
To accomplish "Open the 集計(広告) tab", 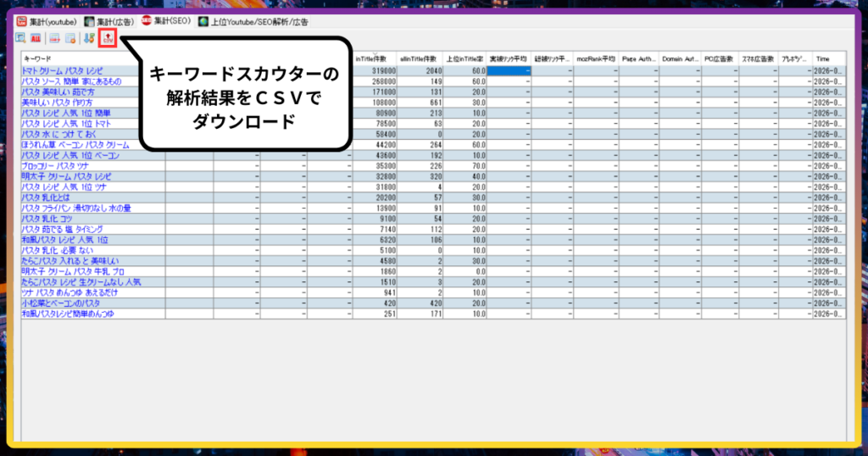I will [108, 21].
